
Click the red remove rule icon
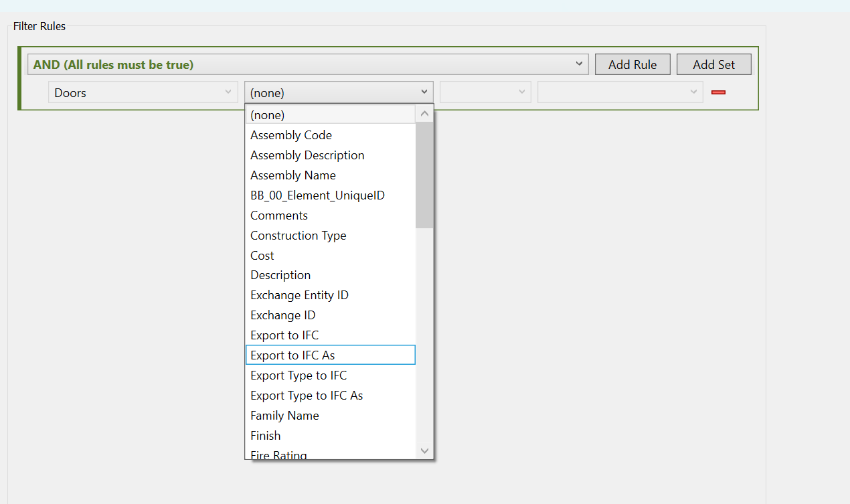718,92
